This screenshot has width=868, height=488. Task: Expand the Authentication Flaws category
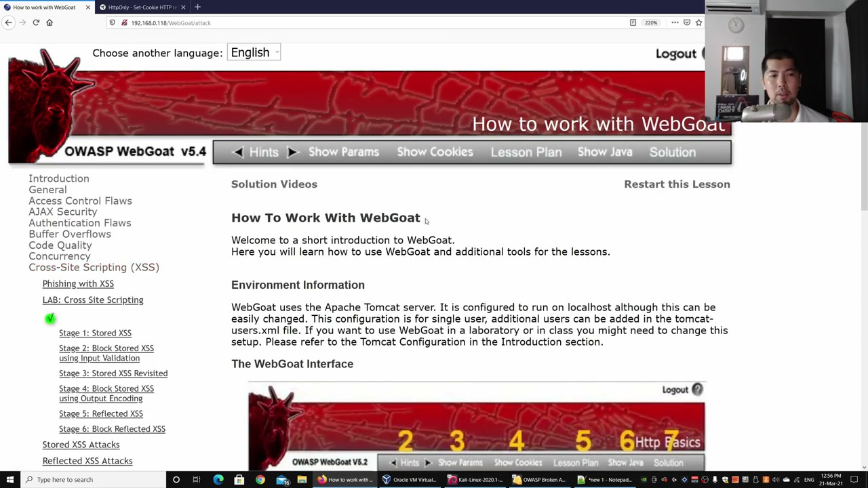click(x=80, y=223)
